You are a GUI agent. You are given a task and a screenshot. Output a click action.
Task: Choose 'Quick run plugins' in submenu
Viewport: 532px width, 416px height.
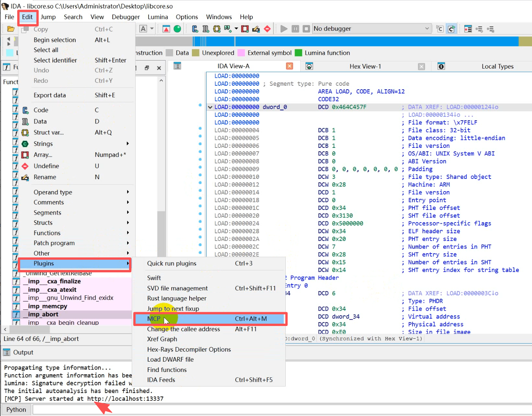pos(209,264)
